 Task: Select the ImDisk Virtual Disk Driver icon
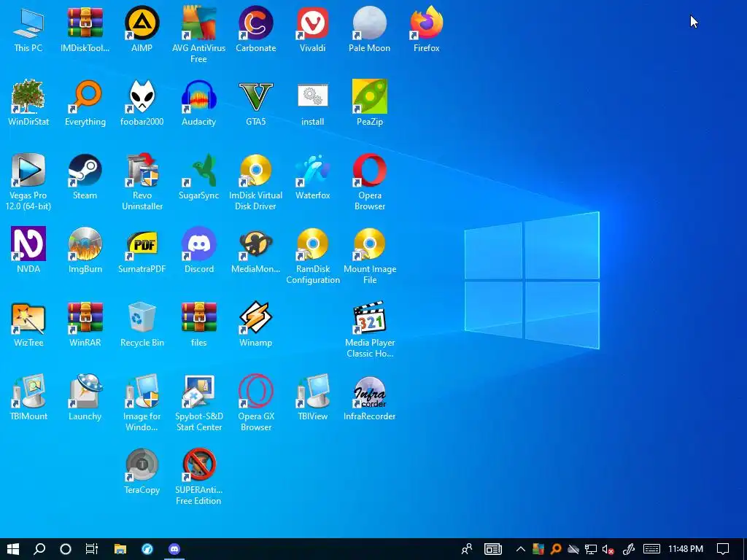tap(256, 182)
